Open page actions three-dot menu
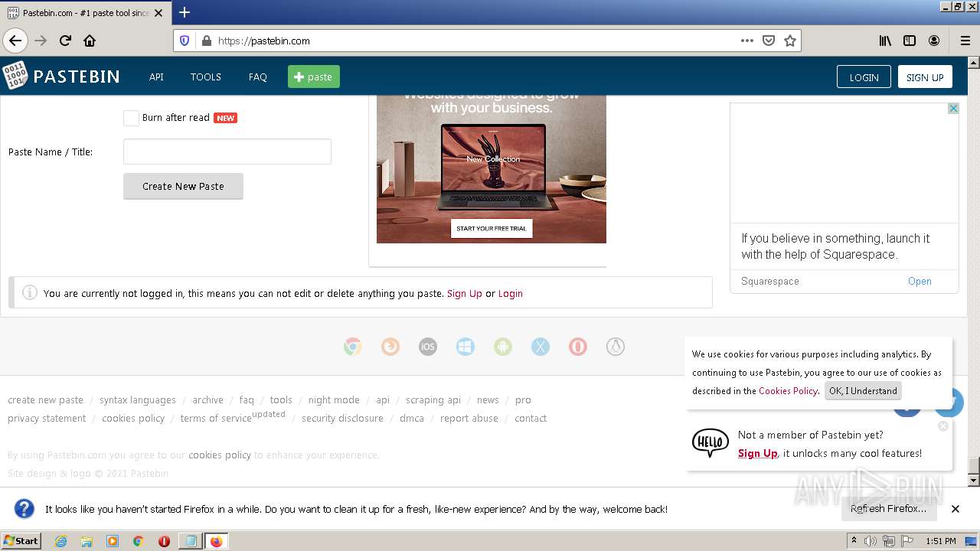The height and width of the screenshot is (551, 980). (x=747, y=41)
